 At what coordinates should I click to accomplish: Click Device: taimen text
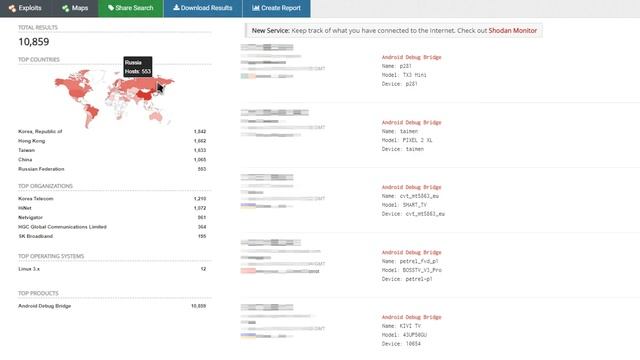[x=403, y=149]
